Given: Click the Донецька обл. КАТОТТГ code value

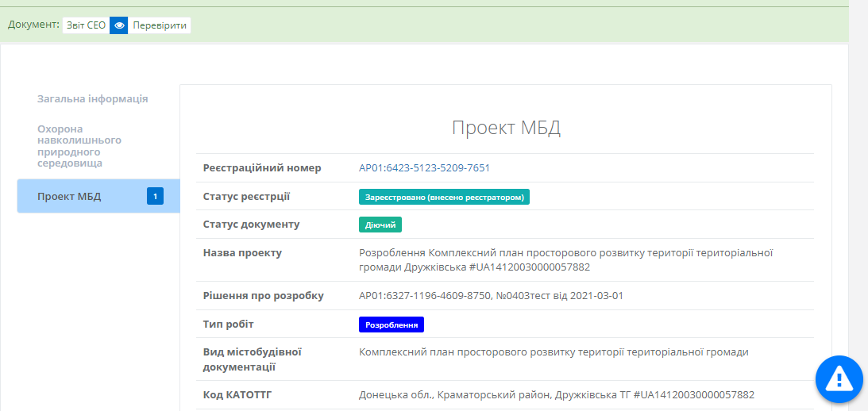Looking at the screenshot, I should click(556, 394).
